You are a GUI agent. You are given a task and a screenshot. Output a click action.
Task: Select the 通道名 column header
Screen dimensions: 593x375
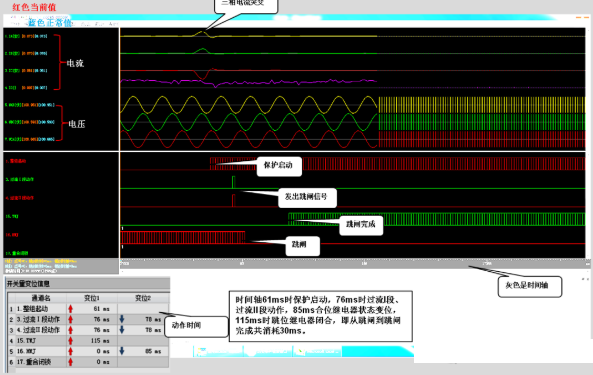(41, 298)
